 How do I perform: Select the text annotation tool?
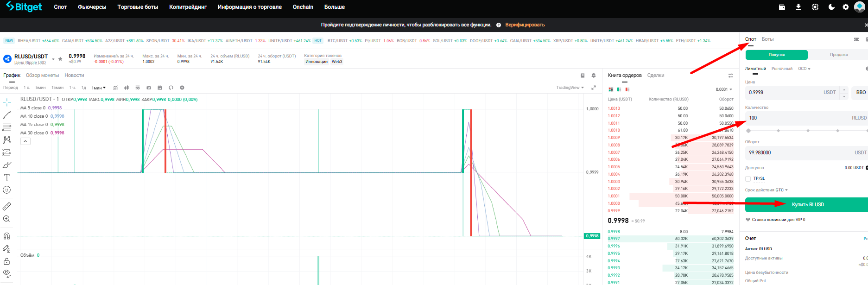(x=7, y=177)
